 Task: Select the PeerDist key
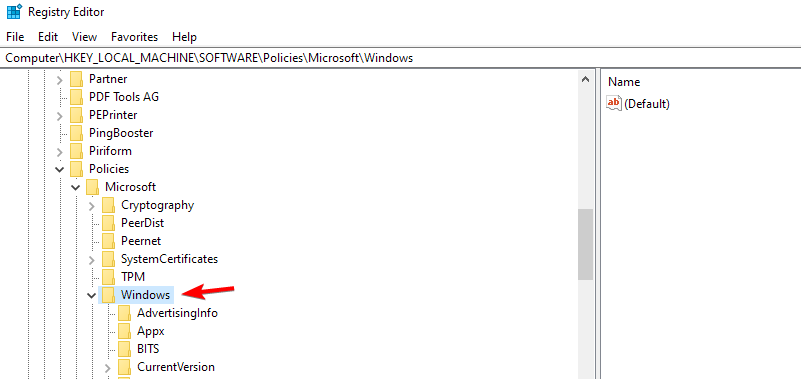pyautogui.click(x=142, y=223)
